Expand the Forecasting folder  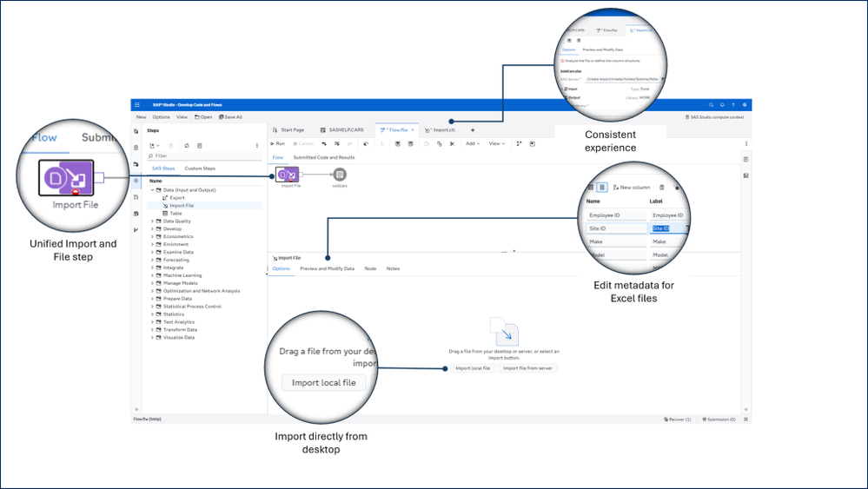point(153,260)
